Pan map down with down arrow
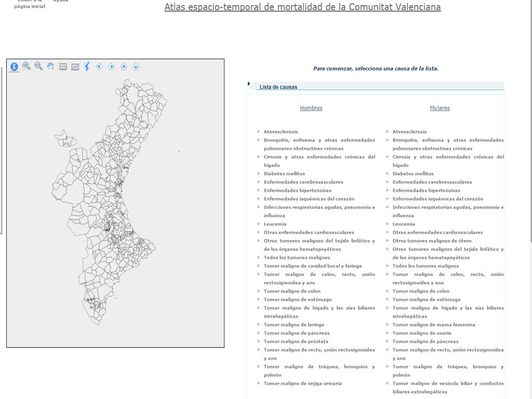The image size is (532, 399). (x=136, y=67)
